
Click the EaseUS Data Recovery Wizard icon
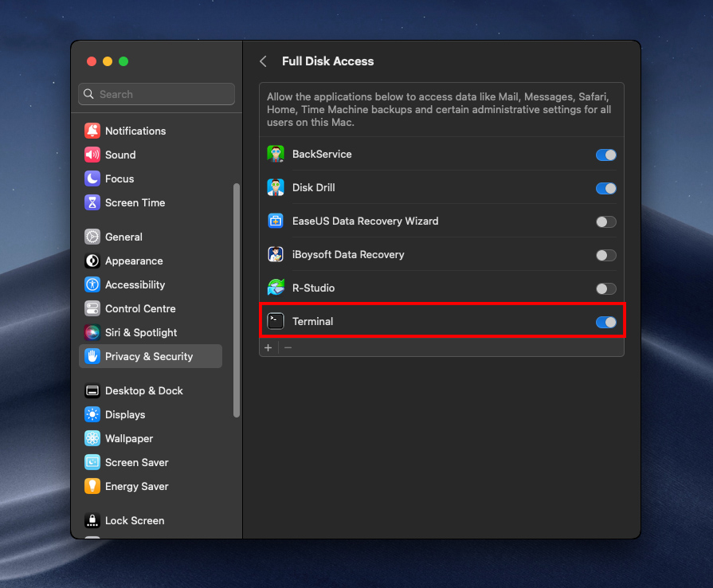coord(276,221)
